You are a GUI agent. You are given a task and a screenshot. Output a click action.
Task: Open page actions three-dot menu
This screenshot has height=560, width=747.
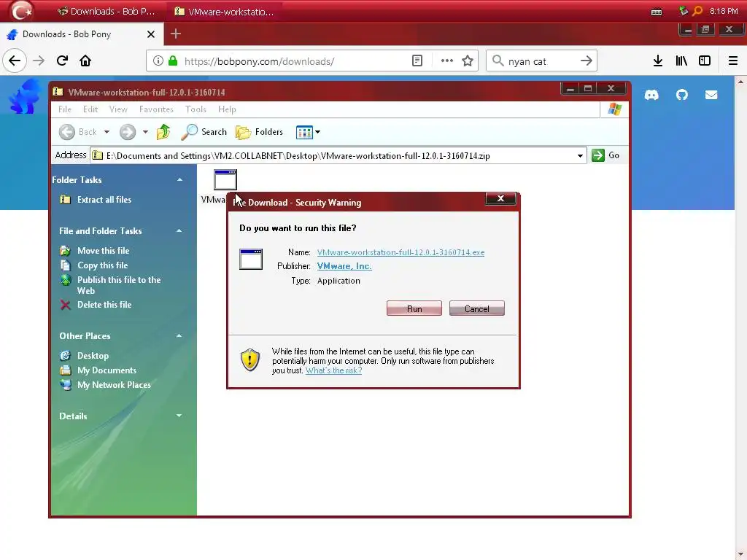click(447, 61)
